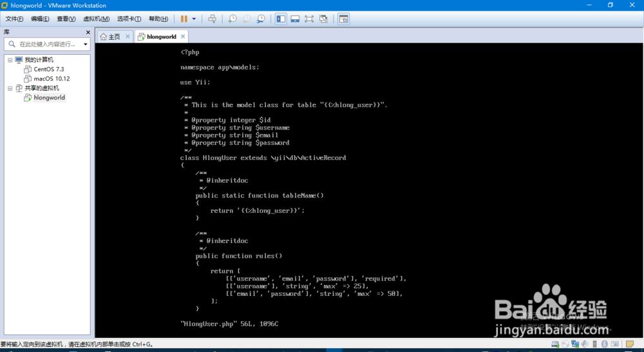The image size is (644, 352).
Task: Click the sound card status icon
Action: tap(585, 344)
